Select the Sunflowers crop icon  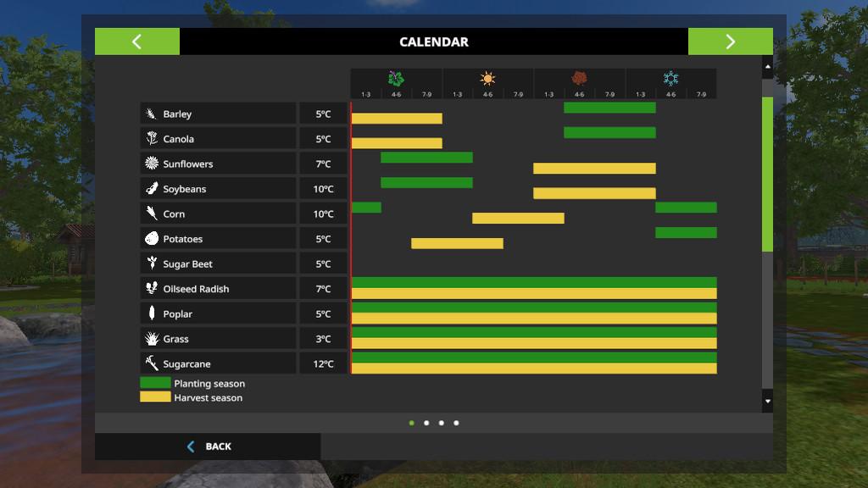152,164
